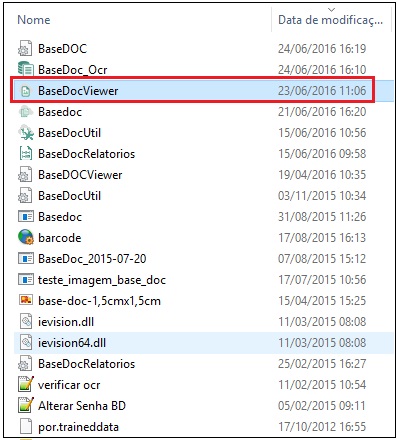This screenshot has width=397, height=440.
Task: Click the database icon of BaseDoc_Ocr
Action: click(25, 69)
